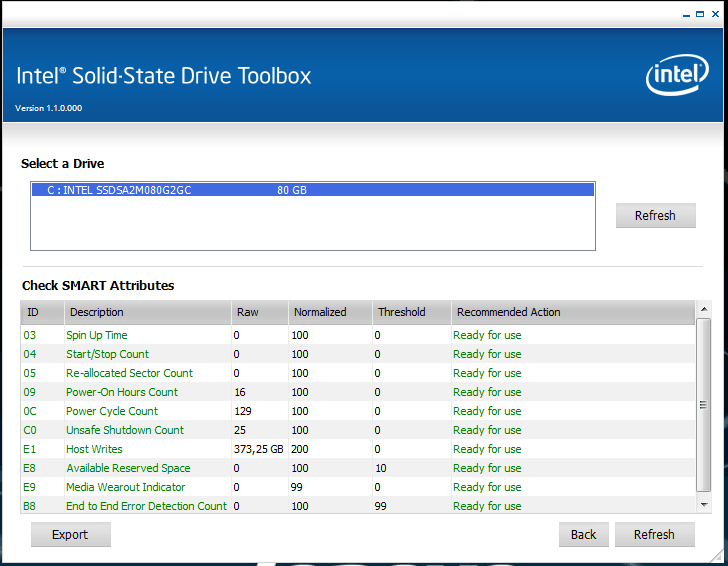Click the SMART table vertical scrollbar thumb
Viewport: 728px width, 566px height.
tap(704, 405)
